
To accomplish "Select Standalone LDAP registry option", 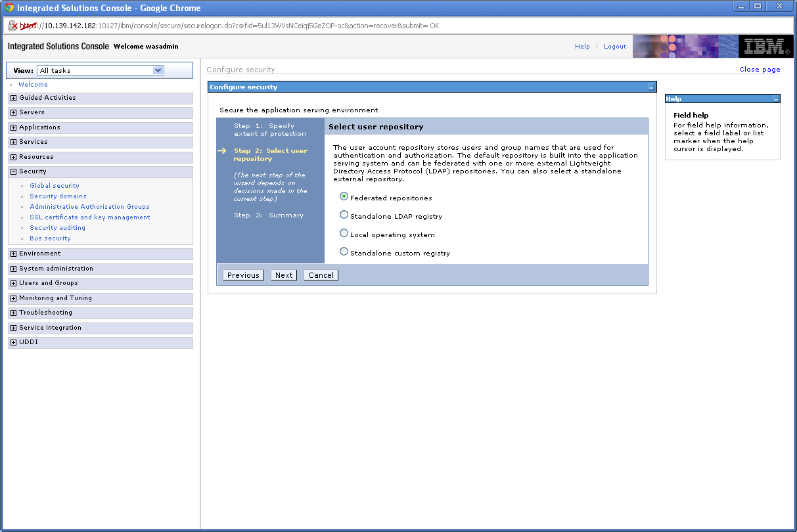I will pos(344,214).
